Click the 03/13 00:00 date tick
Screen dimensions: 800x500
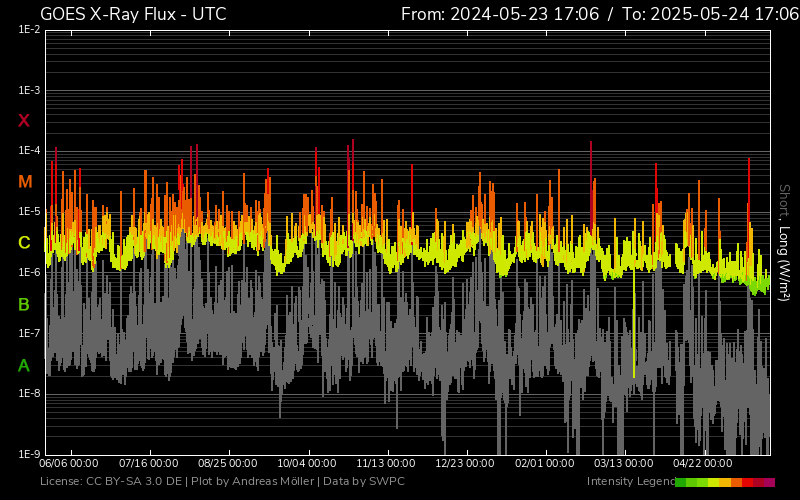[x=624, y=464]
